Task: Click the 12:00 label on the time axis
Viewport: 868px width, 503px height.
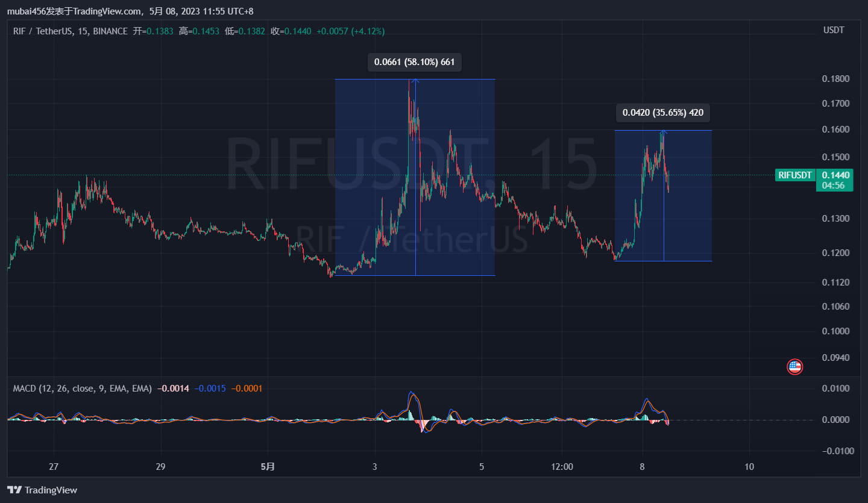Action: [x=562, y=466]
